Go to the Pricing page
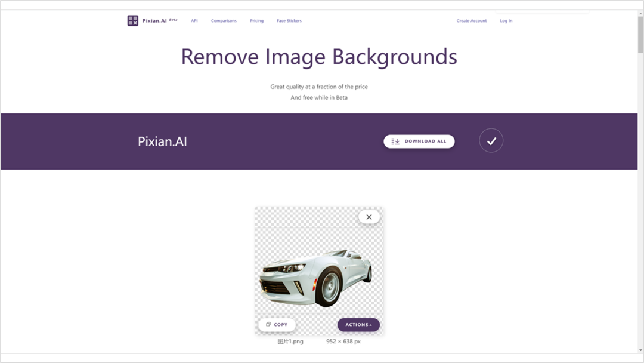 256,21
